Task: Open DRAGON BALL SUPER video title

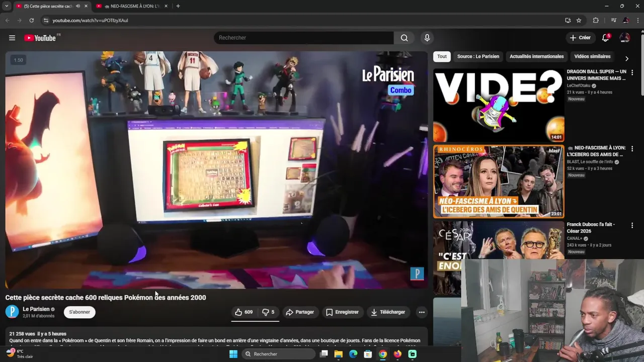Action: coord(597,75)
